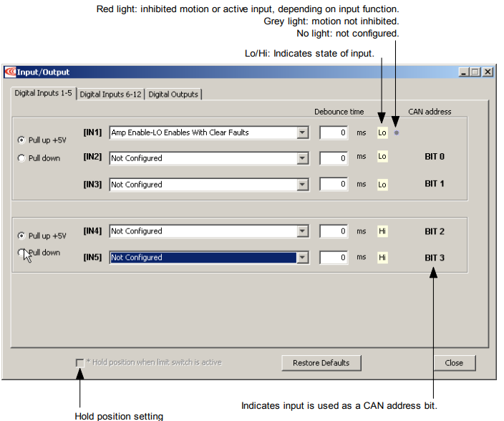This screenshot has height=421, width=504.
Task: Click the [IN1] label
Action: pyautogui.click(x=92, y=132)
